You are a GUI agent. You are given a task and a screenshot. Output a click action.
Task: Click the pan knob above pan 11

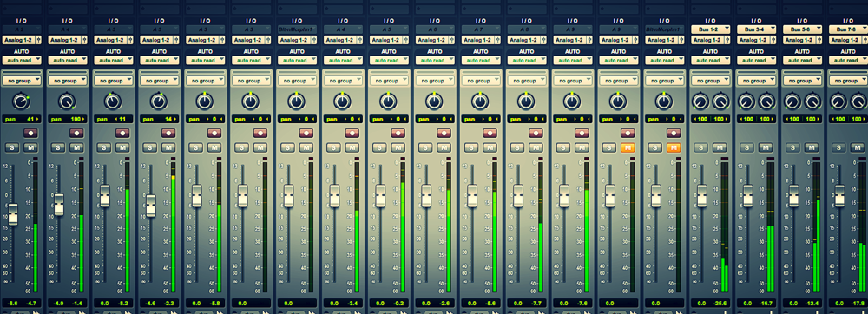point(113,101)
